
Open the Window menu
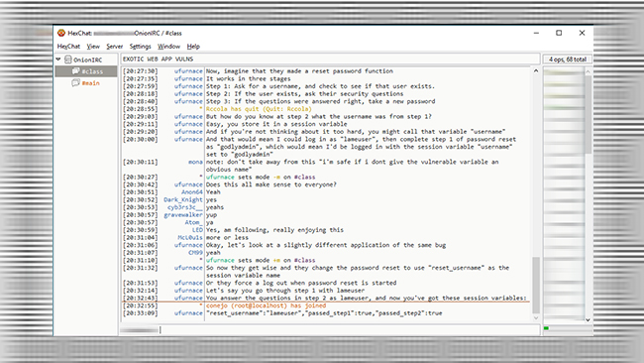[168, 47]
